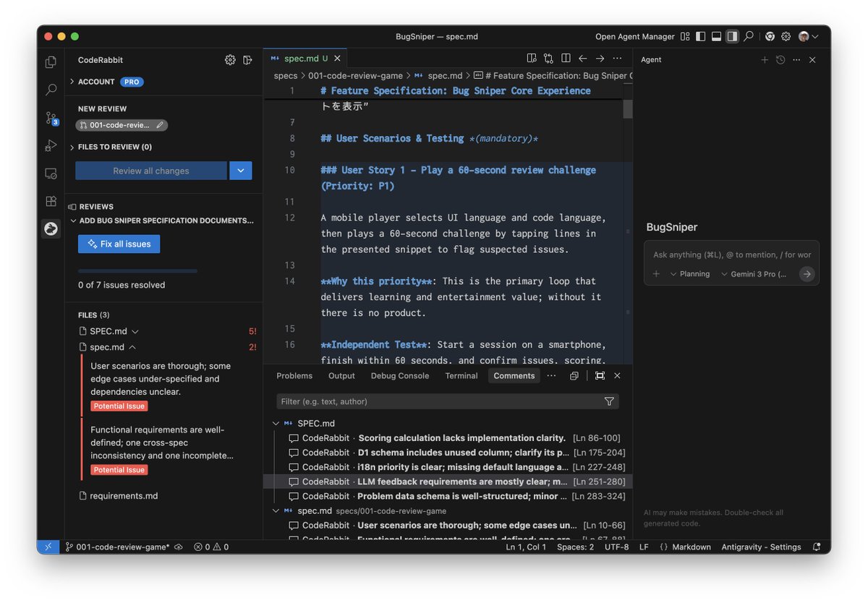Open the Remote Explorer view

coord(51,174)
